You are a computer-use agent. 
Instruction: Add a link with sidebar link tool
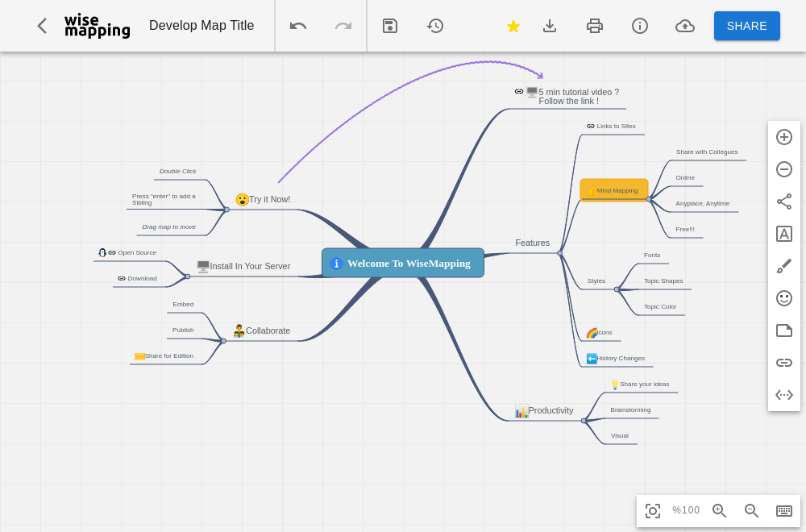(x=784, y=363)
